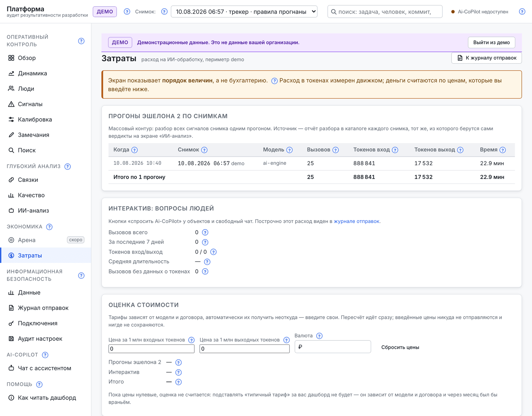
Task: Open the Связки link icon
Action: 11,180
